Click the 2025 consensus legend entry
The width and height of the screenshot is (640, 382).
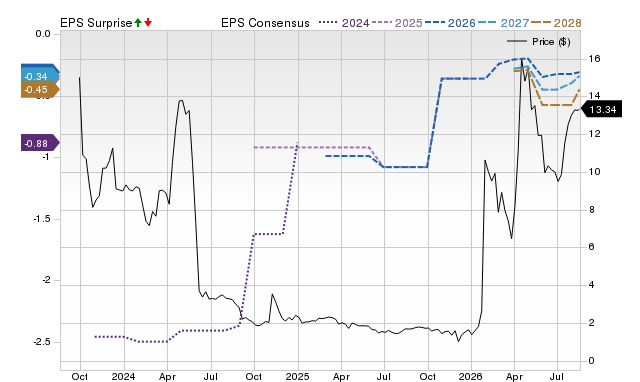coord(398,23)
